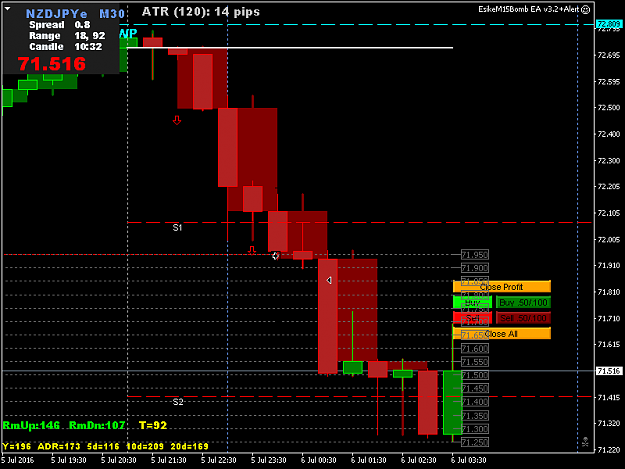Select the 71.500 price level label

tap(475, 375)
